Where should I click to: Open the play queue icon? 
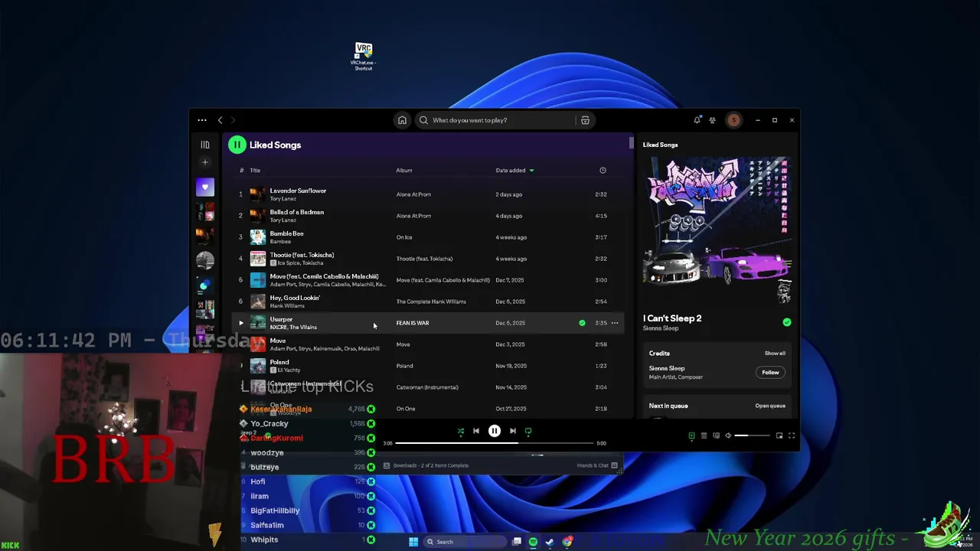[x=704, y=435]
